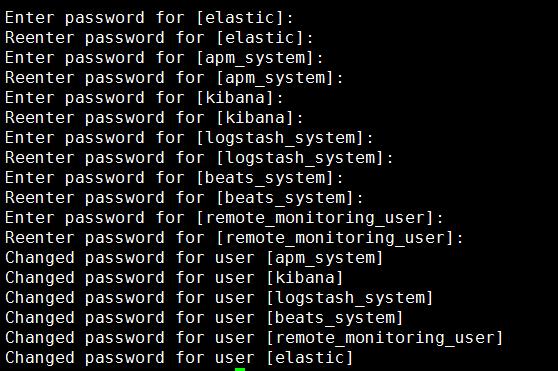Click 'Enter password for [remote_monitoring_user]' line
558x371 pixels.
(224, 217)
